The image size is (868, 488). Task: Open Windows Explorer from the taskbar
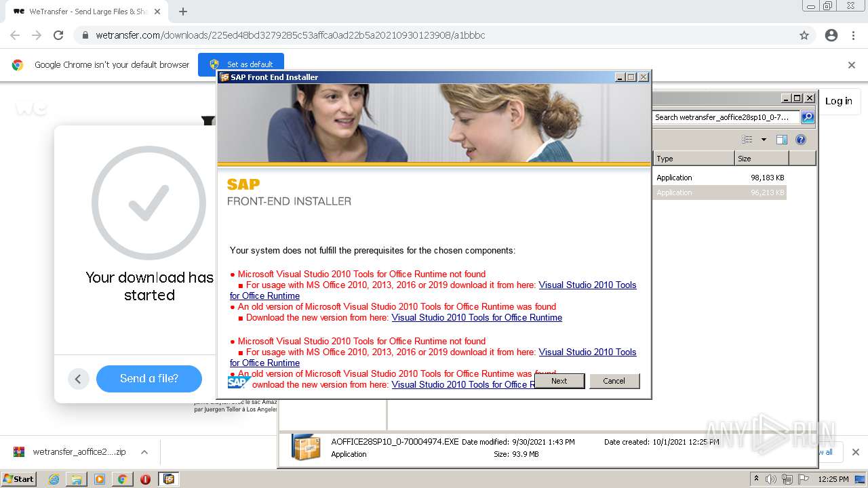[x=77, y=479]
